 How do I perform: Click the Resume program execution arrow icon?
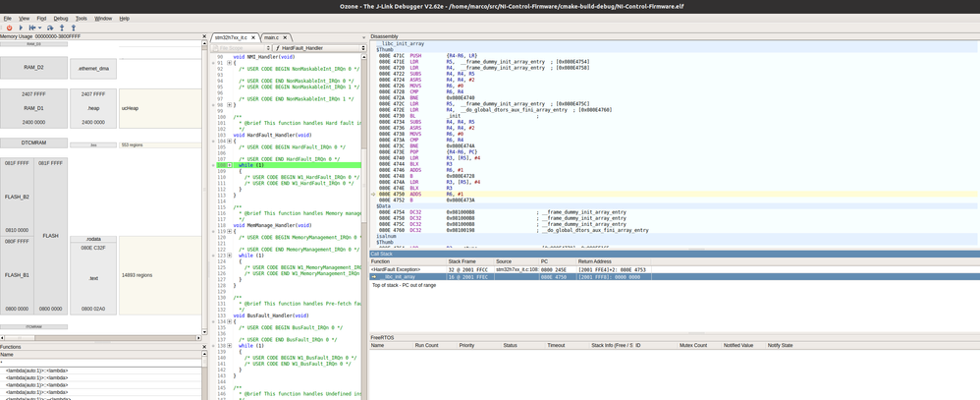pos(21,28)
